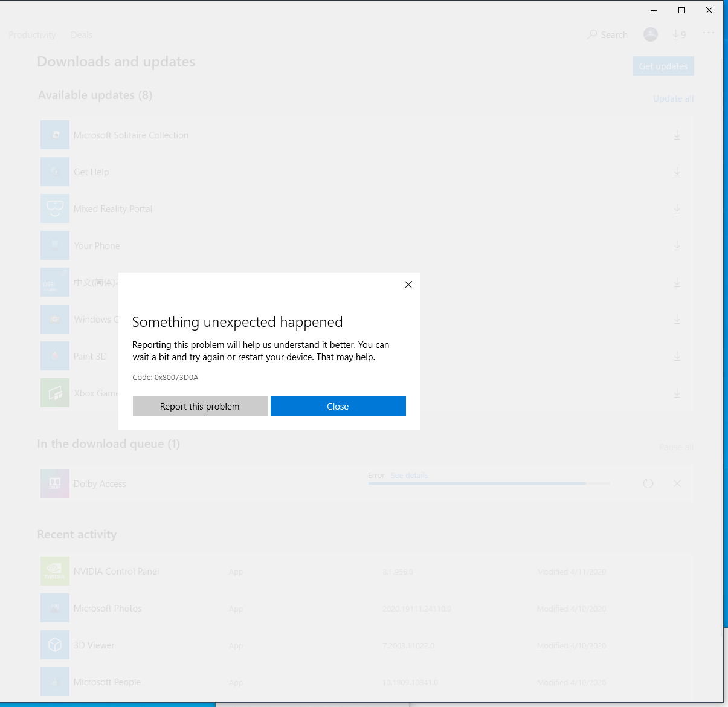Viewport: 728px width, 707px height.
Task: Click the Dolby Access download progress bar
Action: [x=489, y=483]
